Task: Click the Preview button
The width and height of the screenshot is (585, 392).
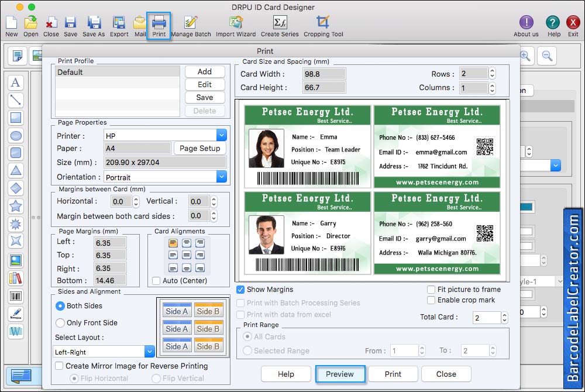Action: click(340, 374)
